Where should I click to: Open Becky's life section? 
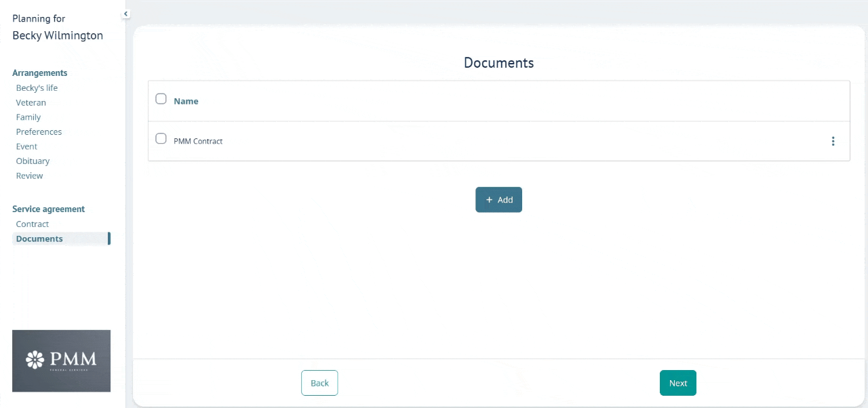pos(37,88)
